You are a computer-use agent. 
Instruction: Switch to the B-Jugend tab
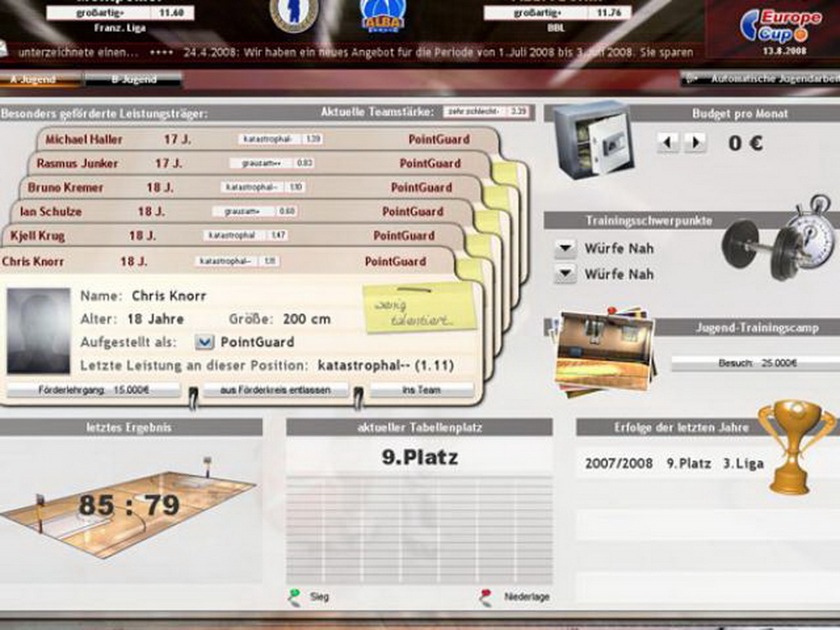(x=134, y=80)
